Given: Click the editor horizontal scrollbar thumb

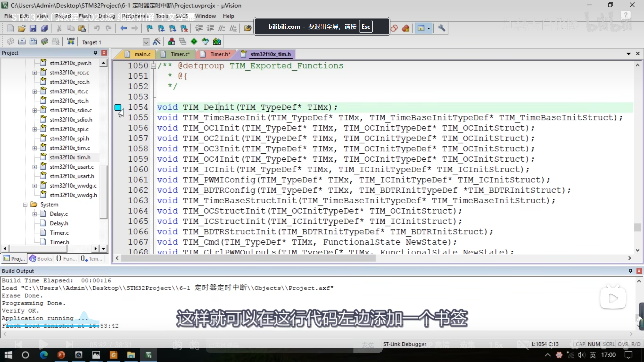Looking at the screenshot, I should pos(248,258).
